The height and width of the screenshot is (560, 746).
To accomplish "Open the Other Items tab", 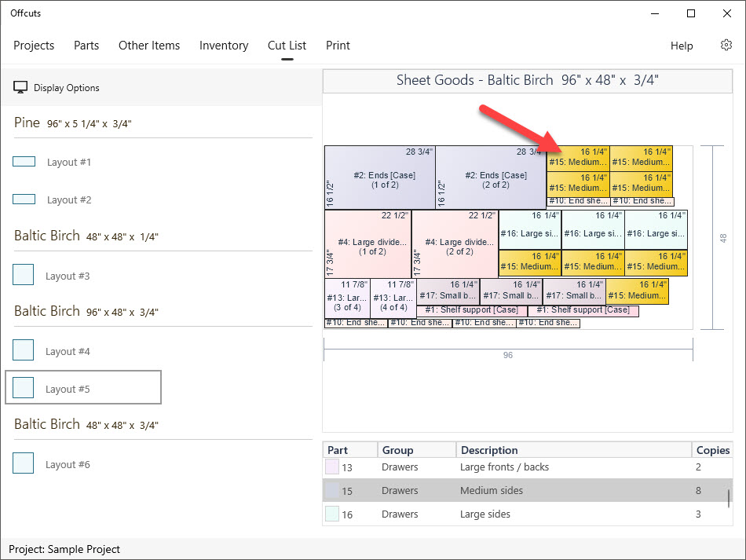I will [149, 46].
